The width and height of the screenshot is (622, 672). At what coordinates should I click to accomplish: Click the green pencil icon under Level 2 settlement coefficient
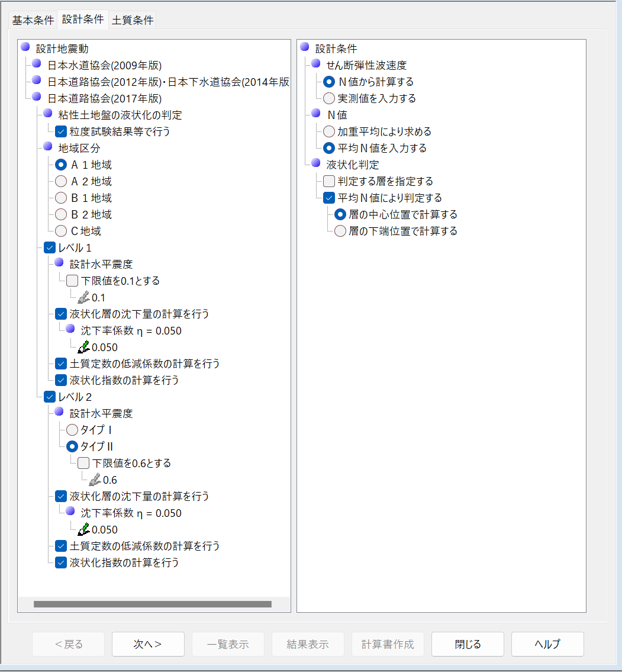pyautogui.click(x=84, y=530)
